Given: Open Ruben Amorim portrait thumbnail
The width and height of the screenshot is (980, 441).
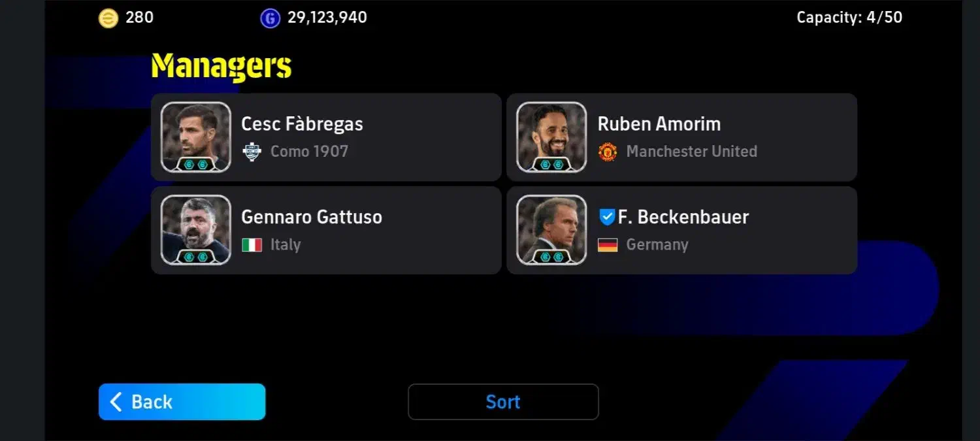Looking at the screenshot, I should (551, 137).
